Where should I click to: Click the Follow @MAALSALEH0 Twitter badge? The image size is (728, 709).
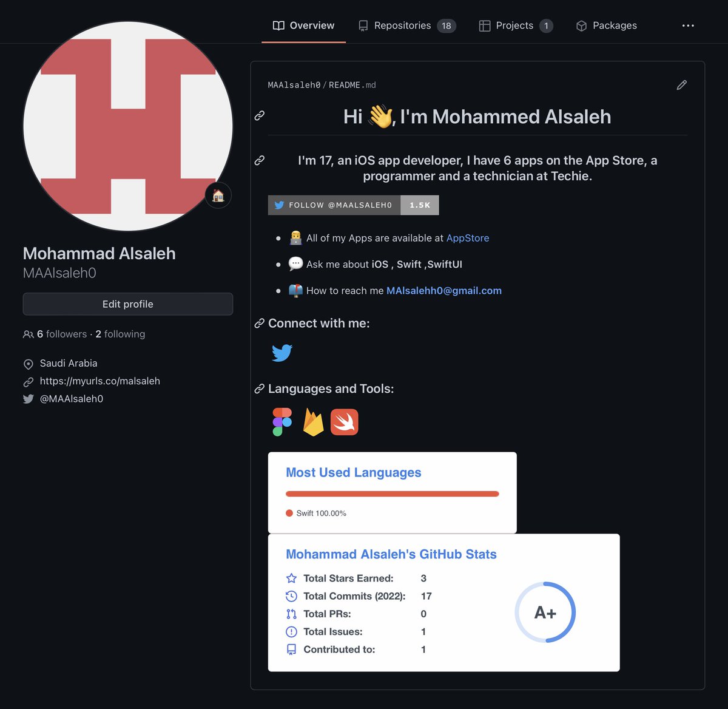tap(353, 205)
